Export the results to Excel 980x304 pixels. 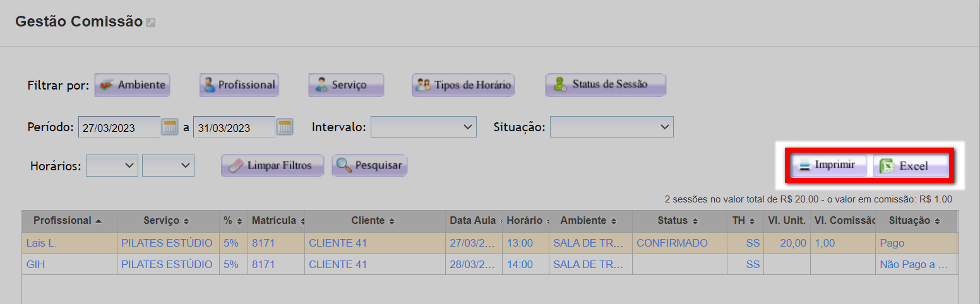[910, 166]
